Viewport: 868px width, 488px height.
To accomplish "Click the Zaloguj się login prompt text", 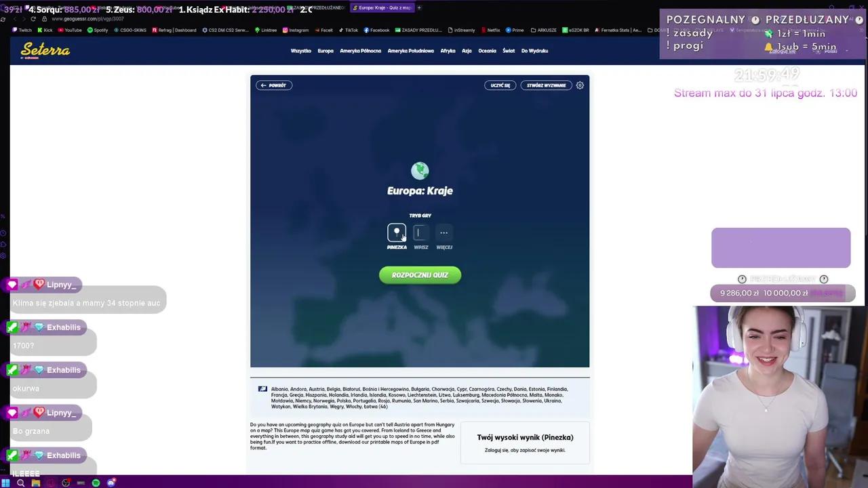I will click(525, 450).
